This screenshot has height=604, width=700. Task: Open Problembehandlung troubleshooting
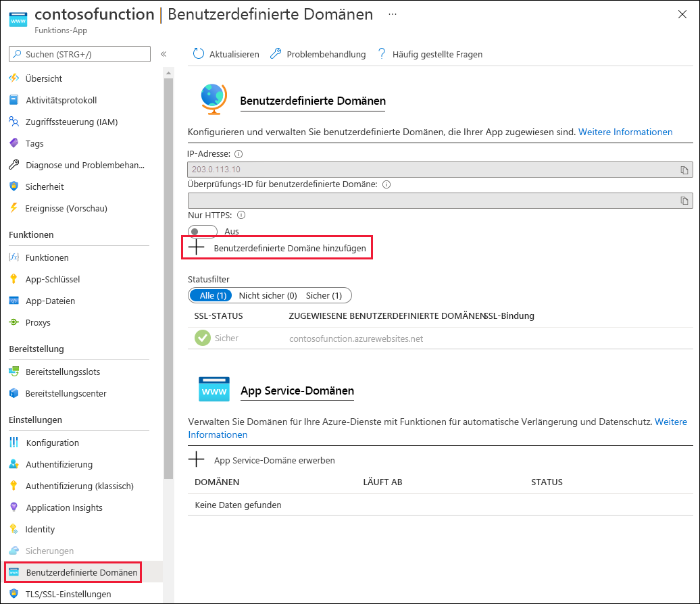point(318,54)
